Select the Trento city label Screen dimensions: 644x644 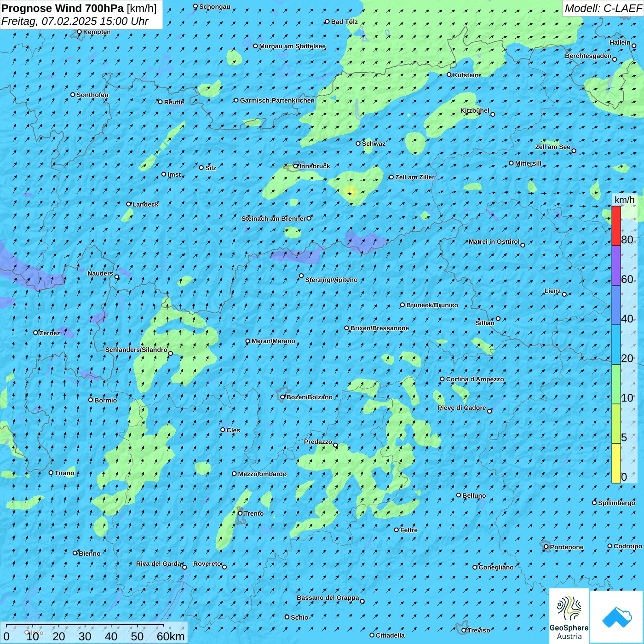253,513
